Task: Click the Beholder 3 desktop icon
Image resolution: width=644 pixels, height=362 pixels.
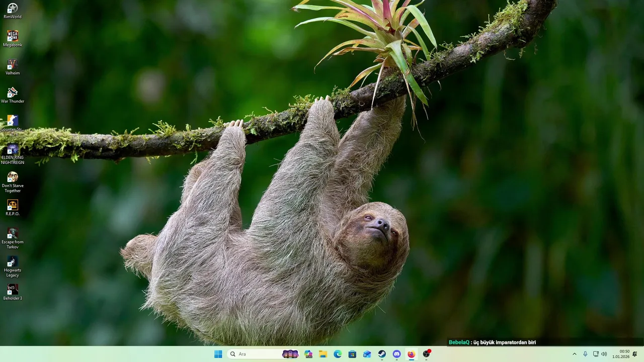Action: 13,292
